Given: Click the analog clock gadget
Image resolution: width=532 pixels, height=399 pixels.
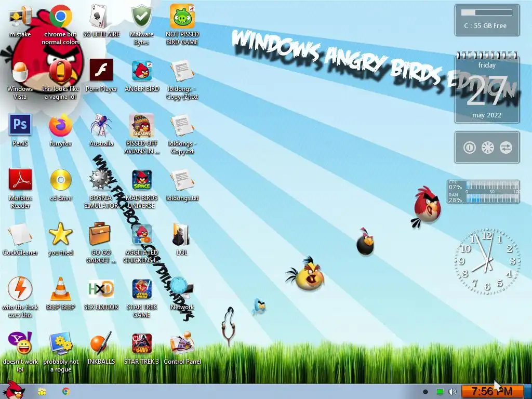Looking at the screenshot, I should (x=487, y=262).
